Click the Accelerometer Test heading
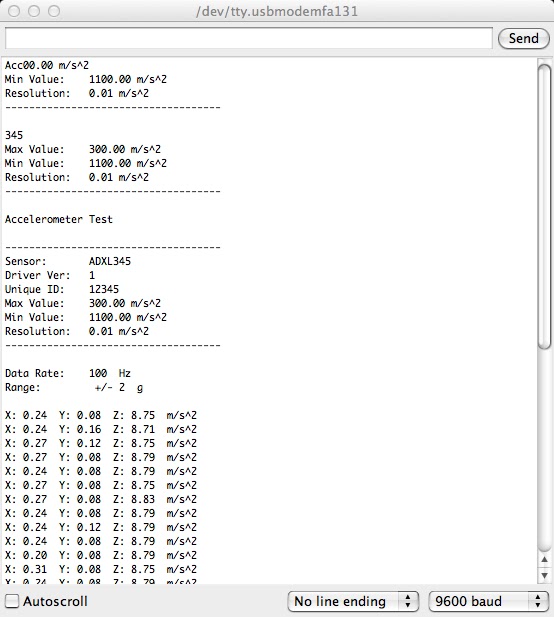Viewport: 554px width, 617px height. (59, 219)
